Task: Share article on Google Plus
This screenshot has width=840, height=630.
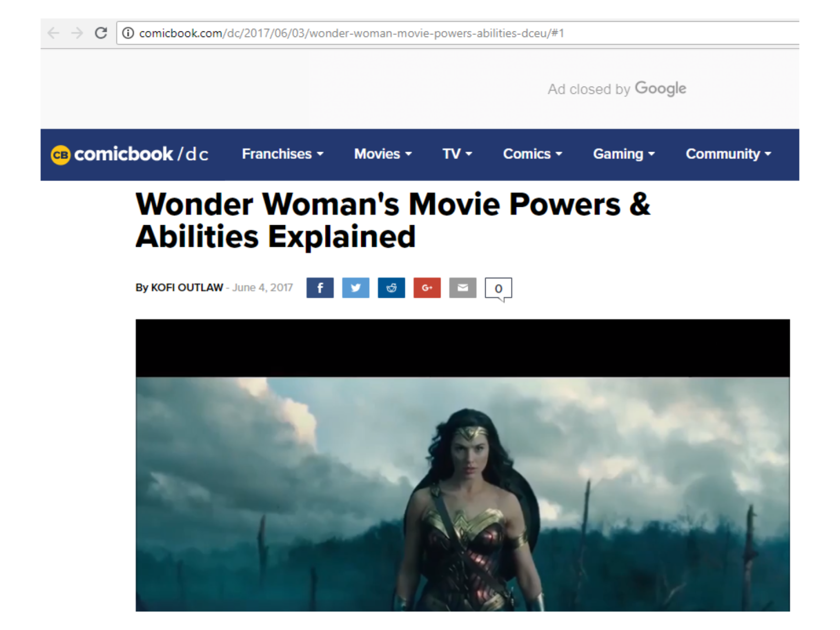Action: coord(427,288)
